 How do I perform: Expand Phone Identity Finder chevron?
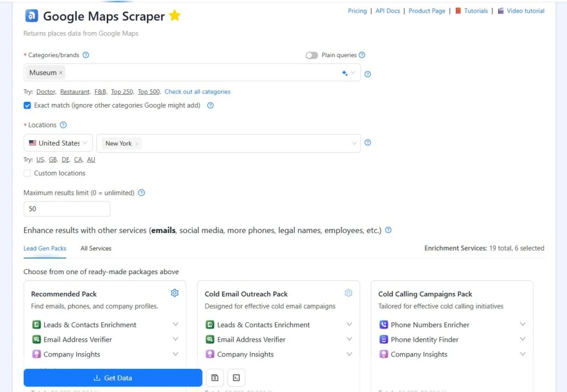click(523, 339)
